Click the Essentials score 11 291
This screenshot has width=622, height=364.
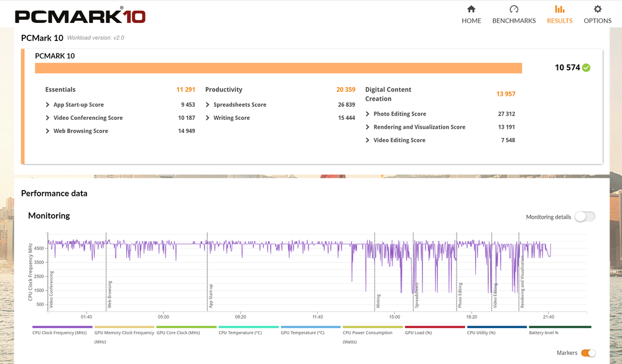(x=185, y=89)
